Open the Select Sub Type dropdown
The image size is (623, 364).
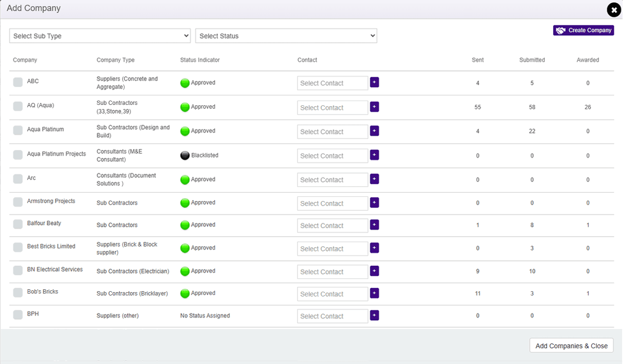pyautogui.click(x=100, y=36)
